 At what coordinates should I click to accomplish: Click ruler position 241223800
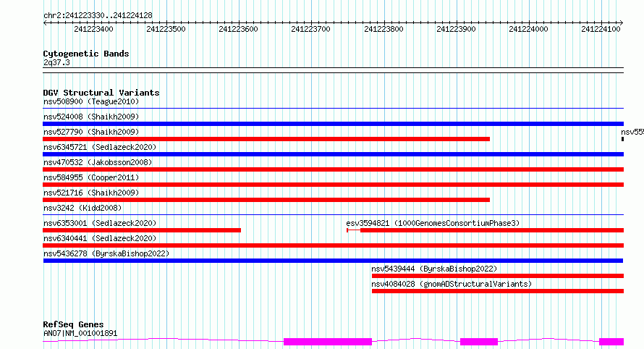coord(384,29)
